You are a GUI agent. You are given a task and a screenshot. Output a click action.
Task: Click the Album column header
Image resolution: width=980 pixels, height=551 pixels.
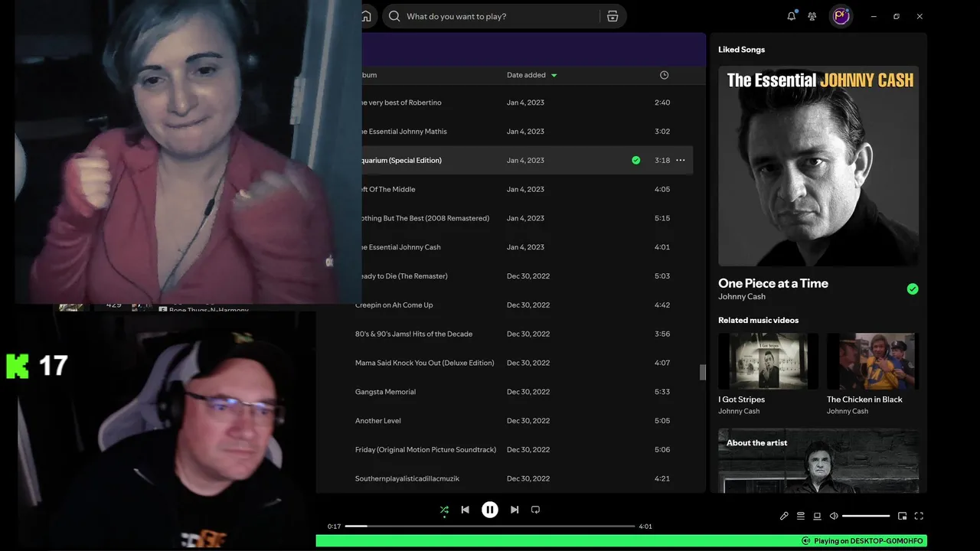click(x=369, y=75)
